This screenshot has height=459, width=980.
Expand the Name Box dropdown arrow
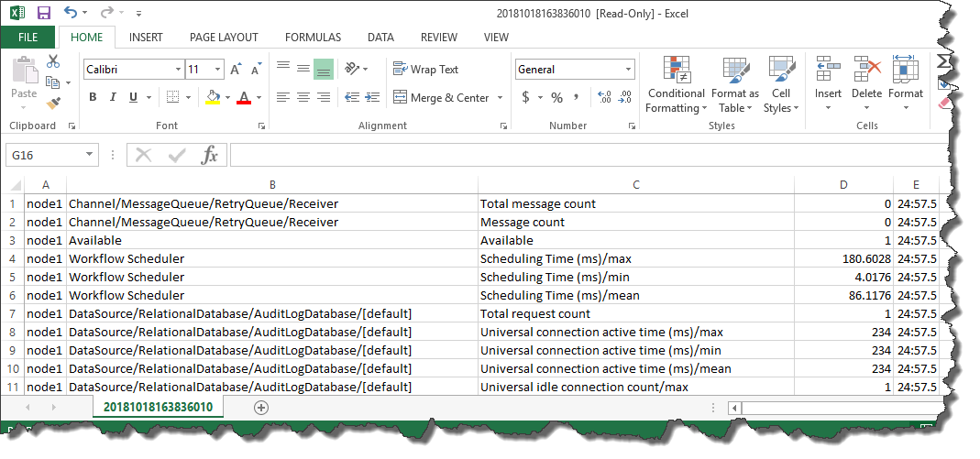(89, 155)
